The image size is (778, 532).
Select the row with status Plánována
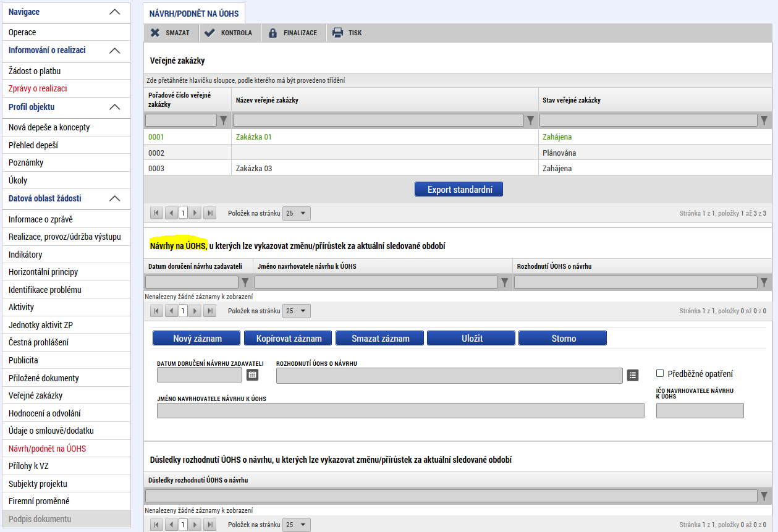tap(457, 153)
